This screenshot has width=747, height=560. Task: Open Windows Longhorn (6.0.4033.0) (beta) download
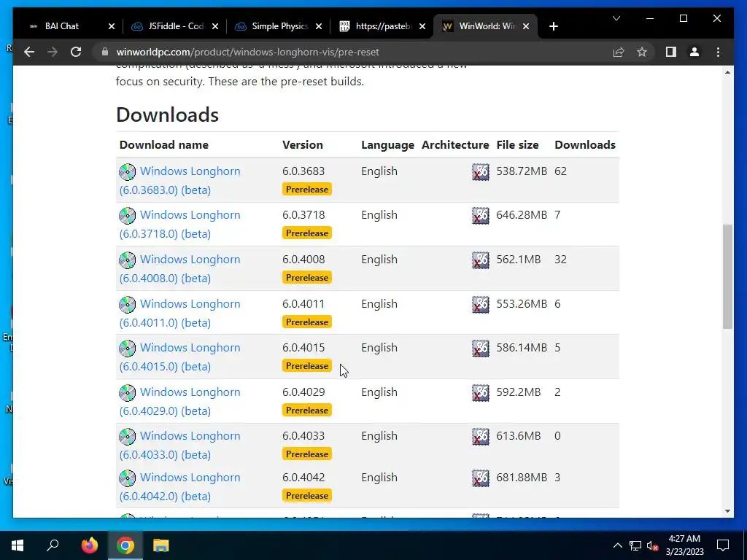click(179, 446)
